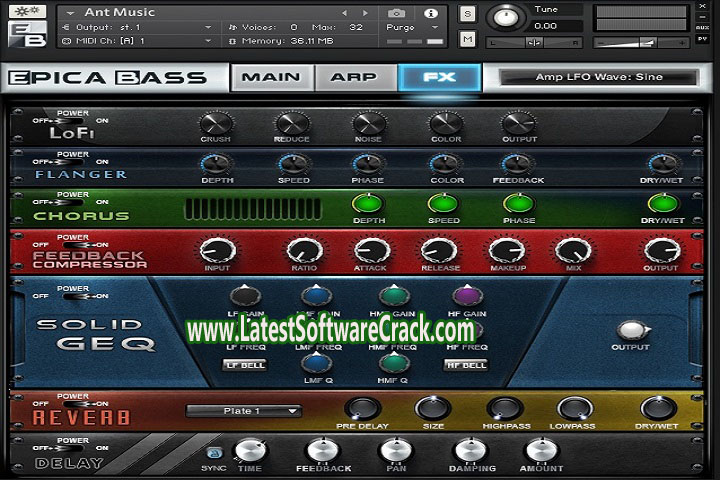Click the EQ LF Gain knob
The image size is (720, 480).
(246, 296)
